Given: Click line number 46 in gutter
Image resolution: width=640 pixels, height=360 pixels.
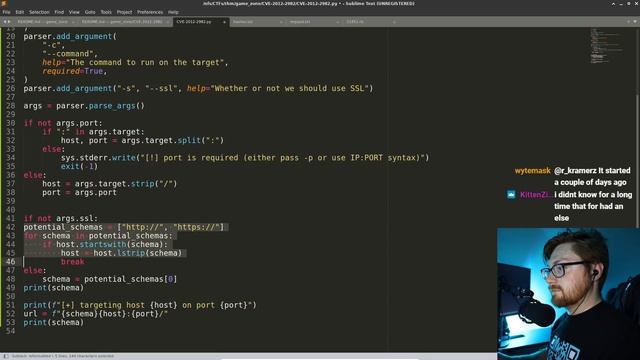Looking at the screenshot, I should (x=10, y=262).
